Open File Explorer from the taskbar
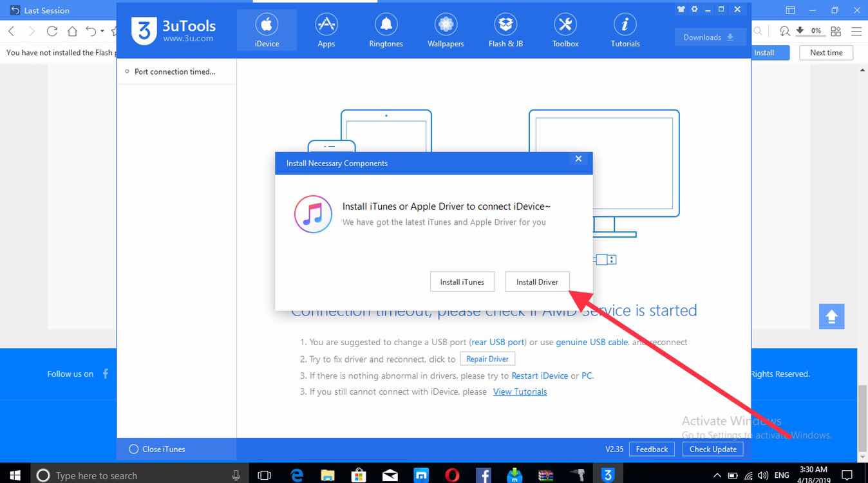Image resolution: width=868 pixels, height=483 pixels. pyautogui.click(x=328, y=475)
